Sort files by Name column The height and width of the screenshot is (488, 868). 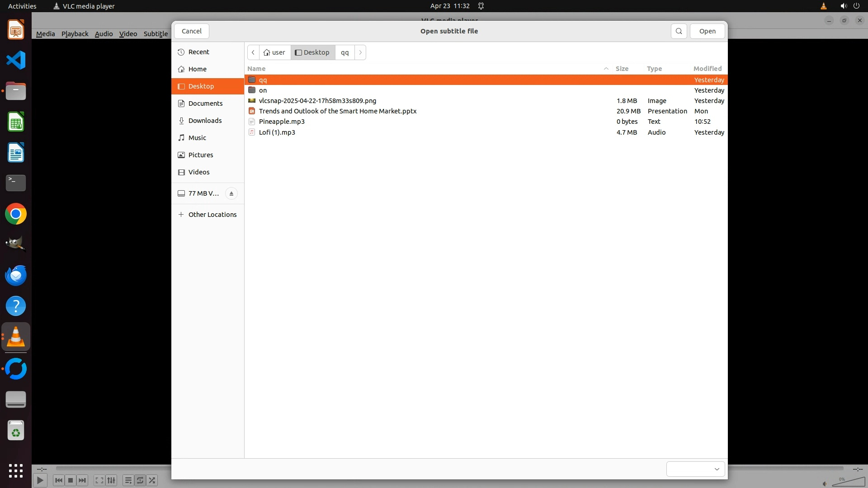[256, 69]
